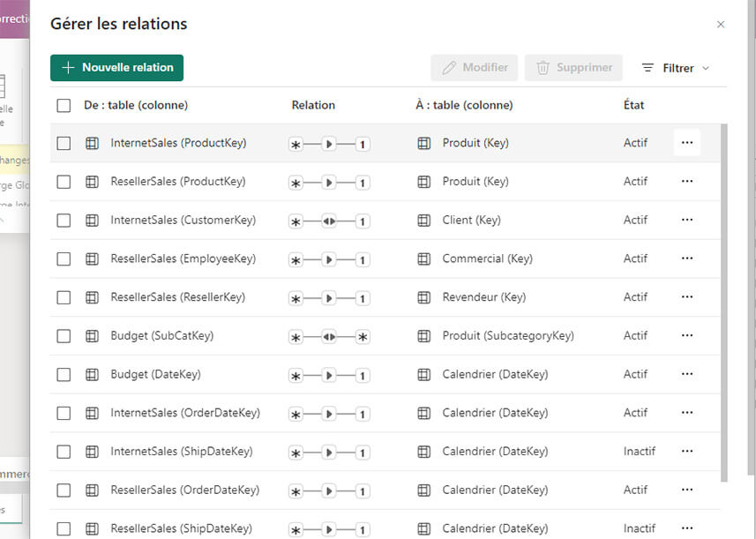
Task: Open more options for ResellerSales (OrderDateKey) row
Action: tap(687, 490)
